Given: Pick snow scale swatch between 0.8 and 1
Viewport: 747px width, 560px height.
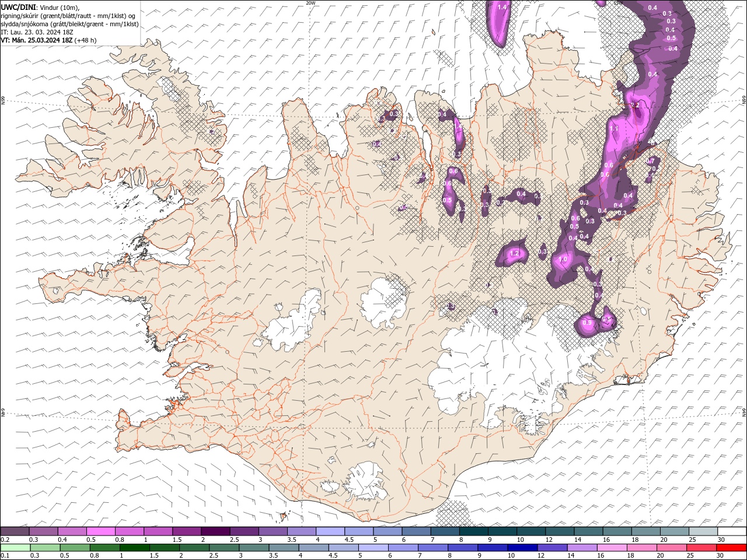Looking at the screenshot, I should 129,531.
